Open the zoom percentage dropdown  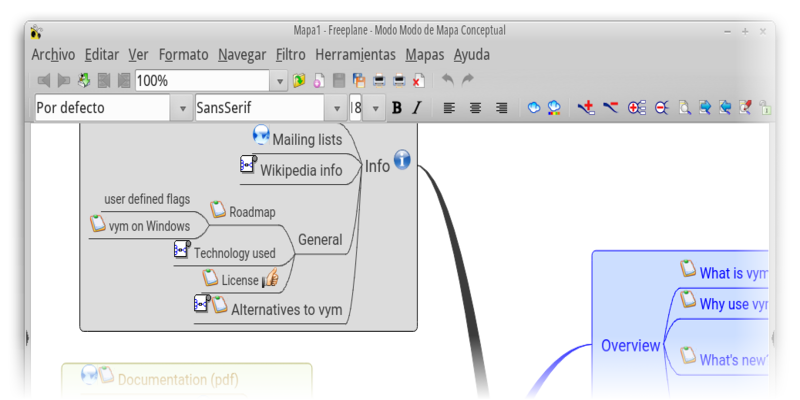(279, 81)
